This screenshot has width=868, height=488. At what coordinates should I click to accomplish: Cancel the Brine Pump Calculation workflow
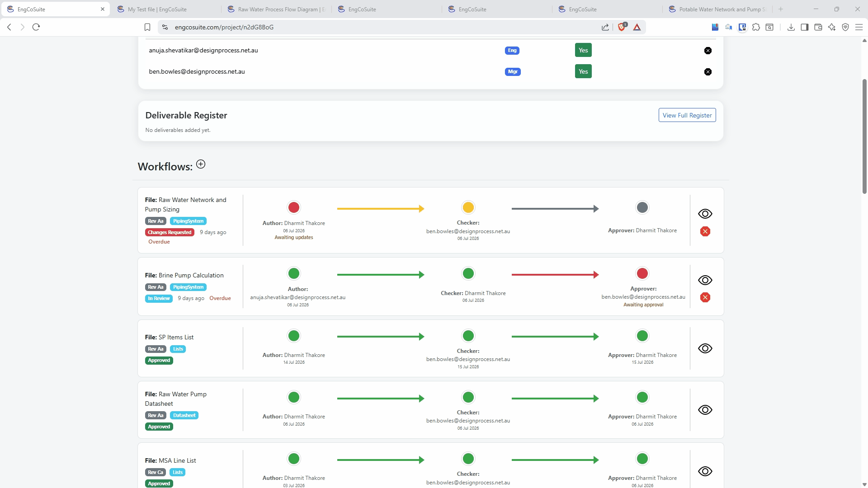coord(705,297)
